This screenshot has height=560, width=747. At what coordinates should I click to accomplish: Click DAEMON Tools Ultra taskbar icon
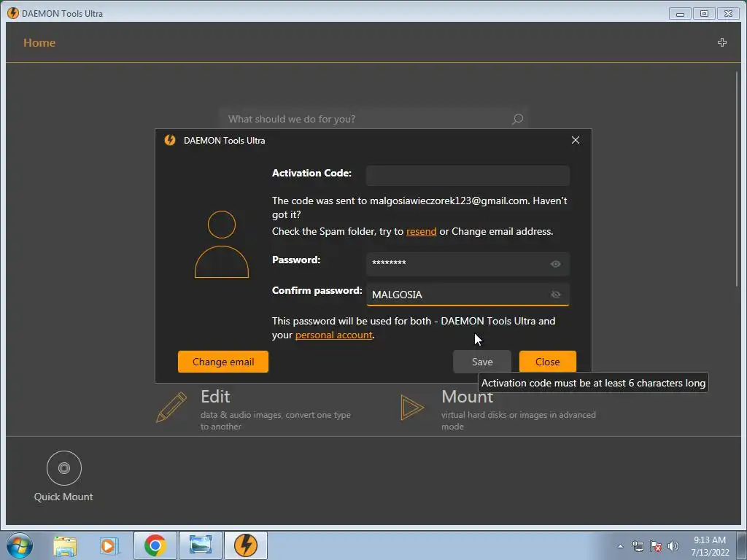(246, 545)
